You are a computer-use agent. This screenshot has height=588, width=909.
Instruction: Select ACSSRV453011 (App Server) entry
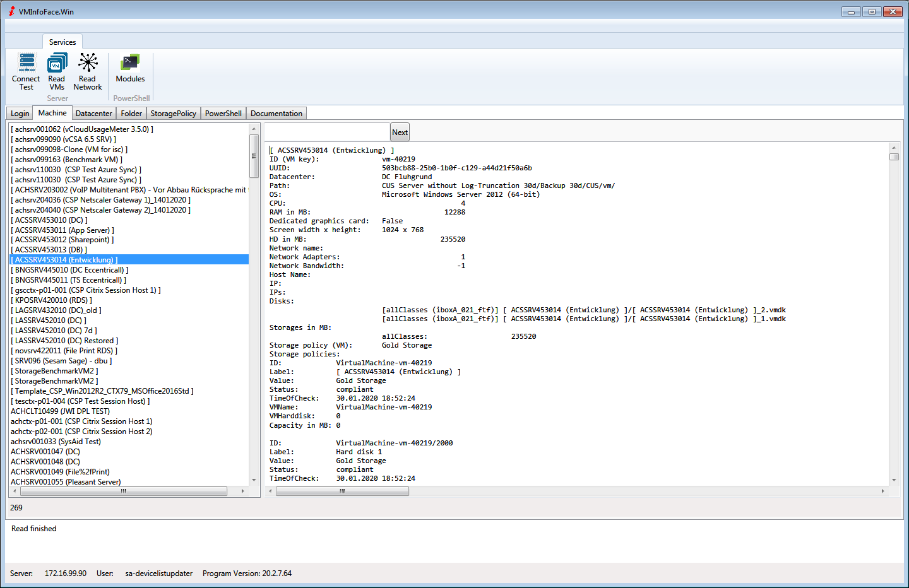pyautogui.click(x=62, y=230)
